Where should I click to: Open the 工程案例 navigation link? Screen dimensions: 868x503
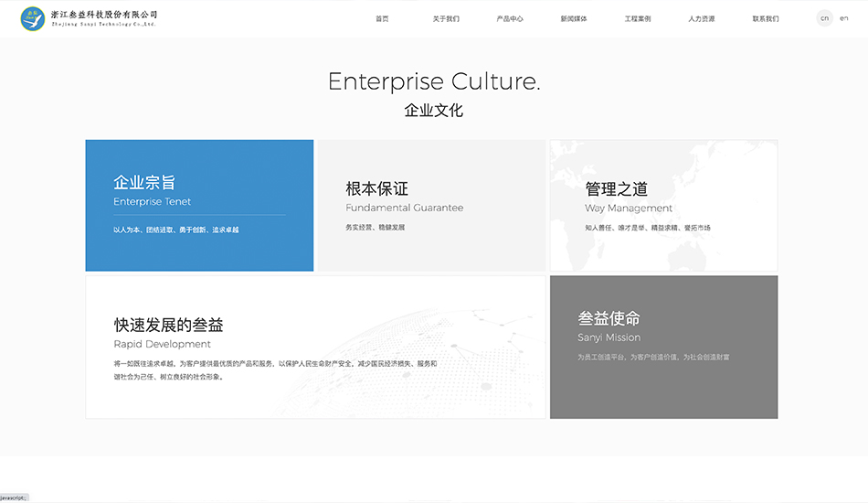638,18
